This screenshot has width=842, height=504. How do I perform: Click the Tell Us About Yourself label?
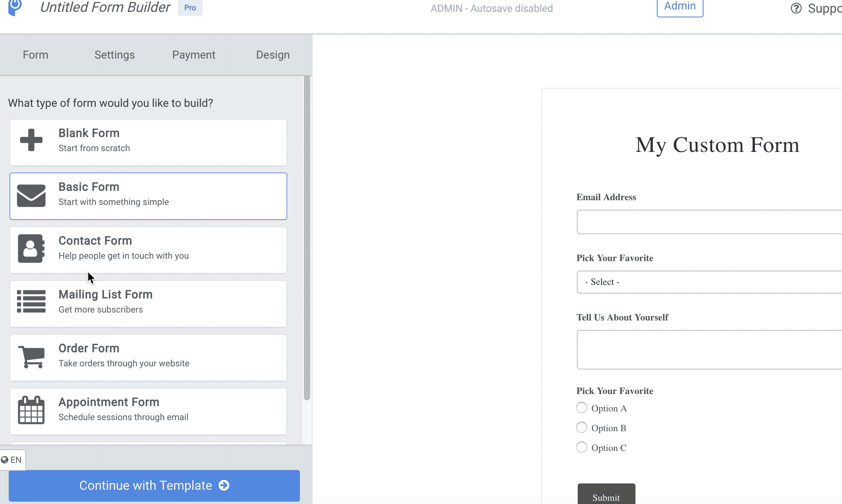pos(622,317)
